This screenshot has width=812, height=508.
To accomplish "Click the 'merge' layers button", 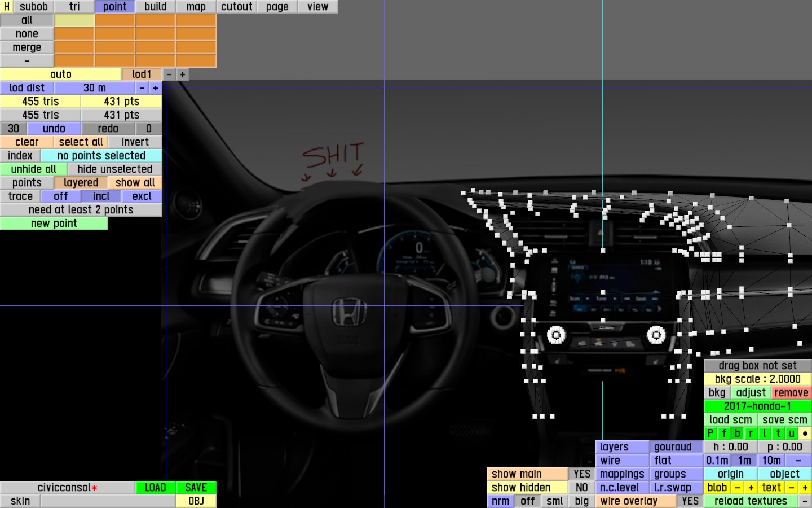I will point(27,47).
